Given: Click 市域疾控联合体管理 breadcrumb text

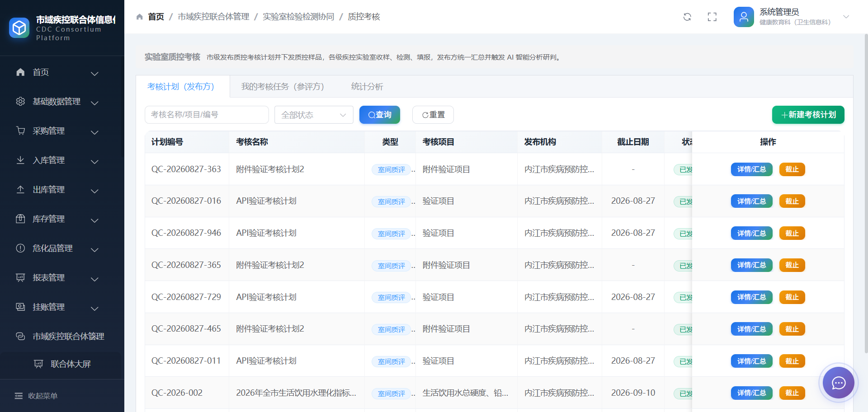Looking at the screenshot, I should click(213, 17).
